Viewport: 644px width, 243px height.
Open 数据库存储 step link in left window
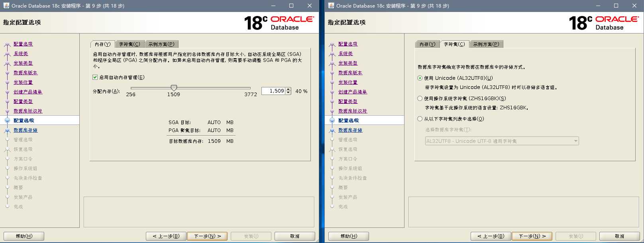(x=26, y=130)
